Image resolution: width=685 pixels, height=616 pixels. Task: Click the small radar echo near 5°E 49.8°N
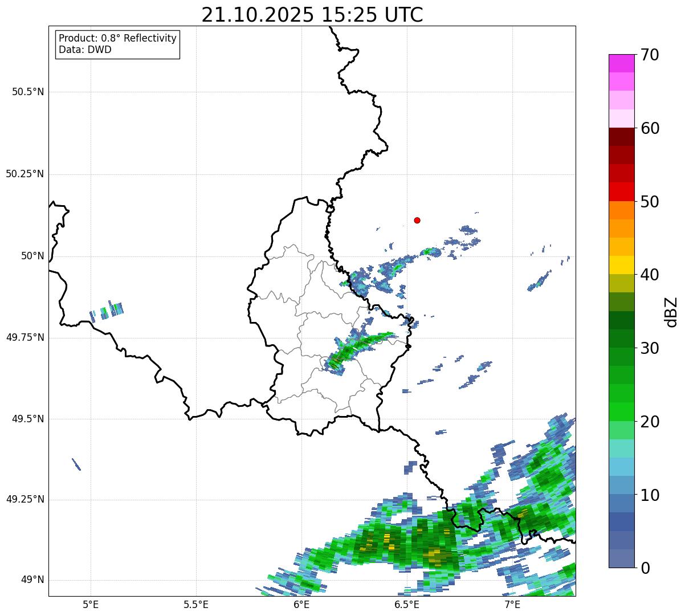107,311
